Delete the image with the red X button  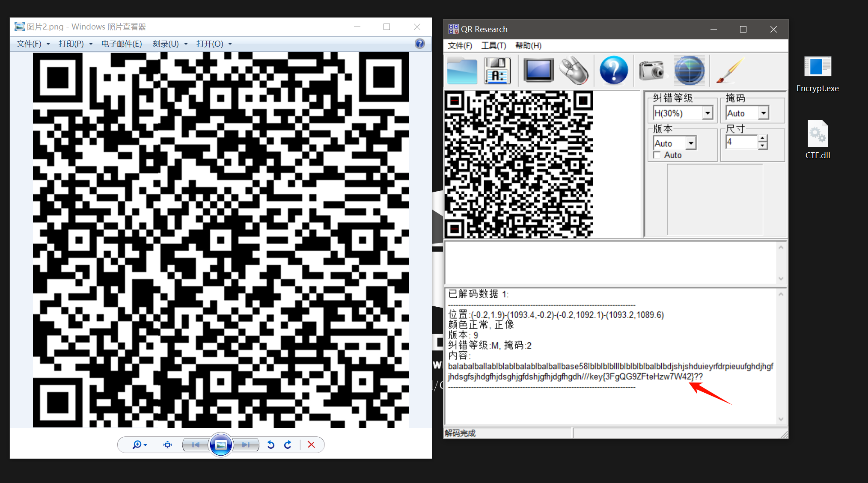311,444
